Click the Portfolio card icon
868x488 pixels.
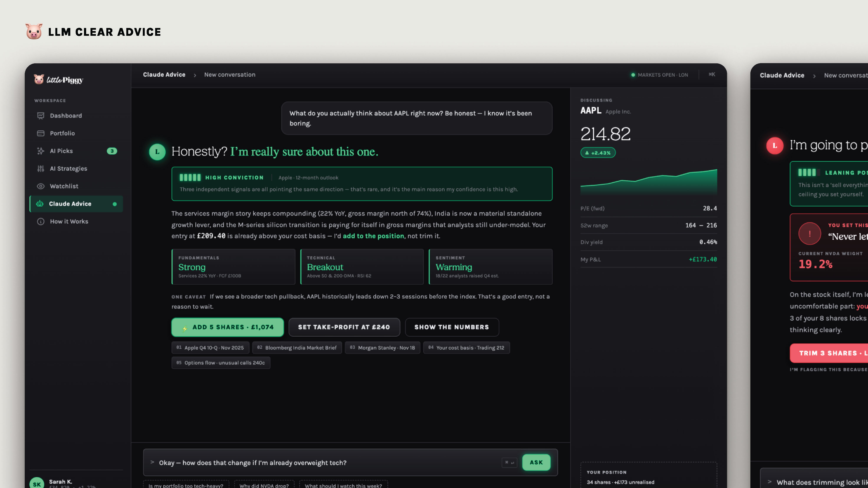pos(41,133)
